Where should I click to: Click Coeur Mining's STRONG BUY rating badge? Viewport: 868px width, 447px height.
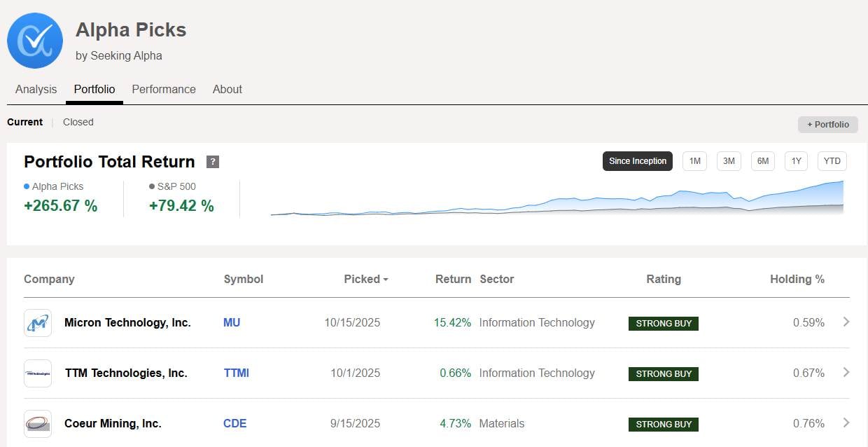point(664,425)
